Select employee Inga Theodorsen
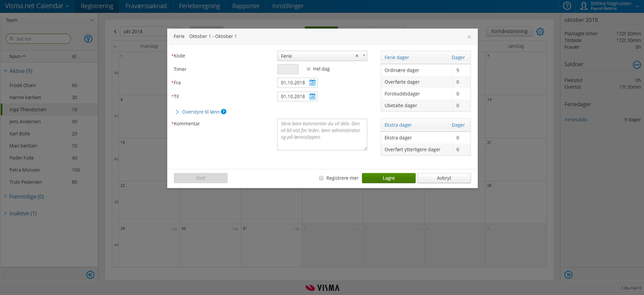Screen dimensions: 644x295 49,109
